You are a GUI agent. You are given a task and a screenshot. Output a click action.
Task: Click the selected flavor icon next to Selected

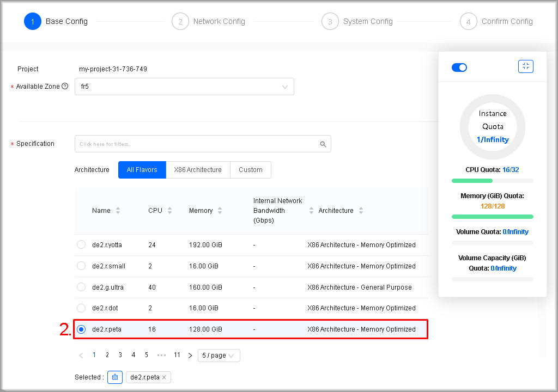pyautogui.click(x=115, y=377)
